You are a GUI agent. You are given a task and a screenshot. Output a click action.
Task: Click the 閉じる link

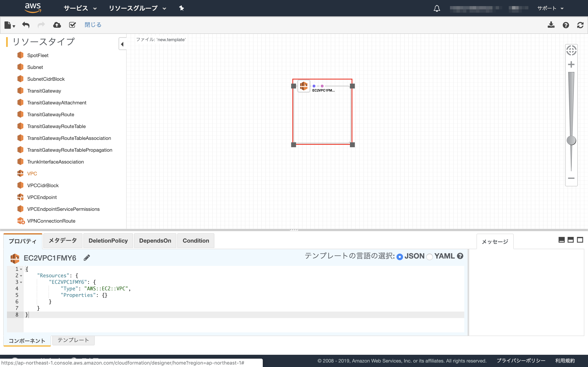[93, 25]
